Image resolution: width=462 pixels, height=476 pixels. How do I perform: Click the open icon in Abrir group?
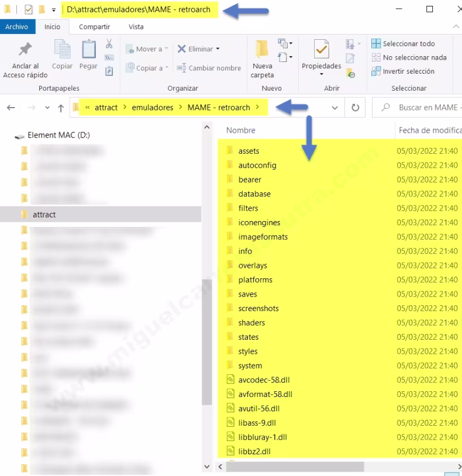(350, 44)
